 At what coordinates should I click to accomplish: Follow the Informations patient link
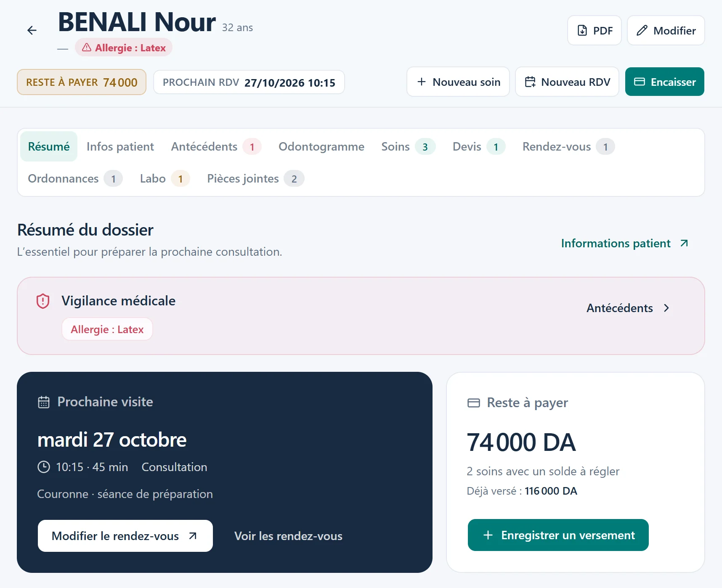(624, 243)
